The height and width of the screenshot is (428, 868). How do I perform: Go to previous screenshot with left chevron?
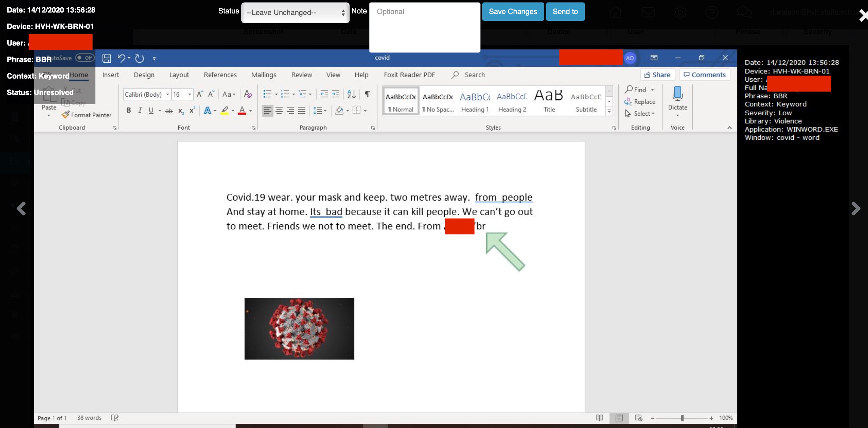point(21,208)
